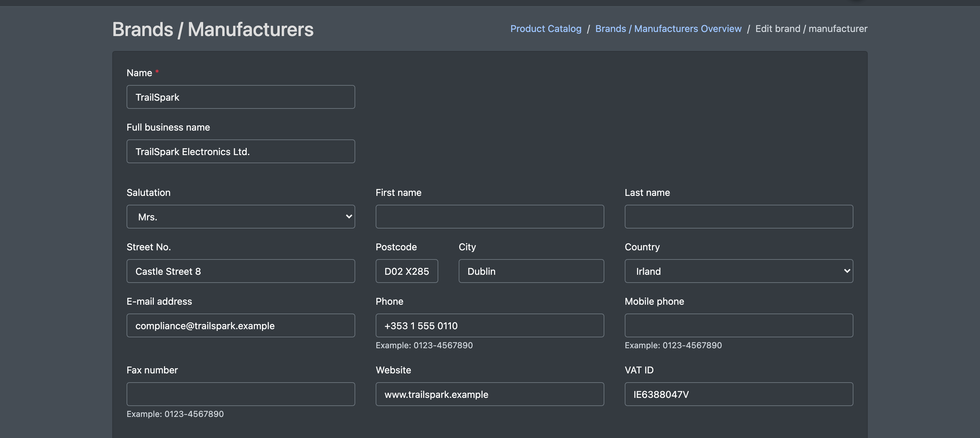Screen dimensions: 980x438
Task: Edit the Phone field +353 1 555 0110
Action: tap(490, 325)
